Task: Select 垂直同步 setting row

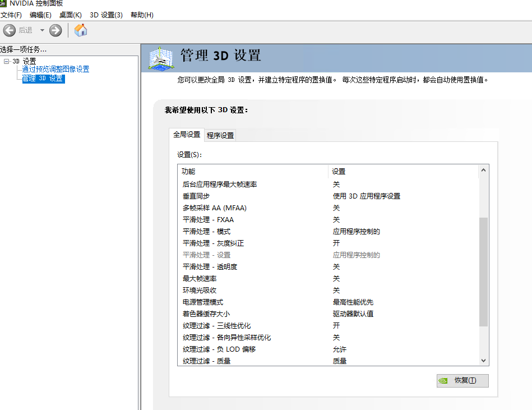Action: 328,196
